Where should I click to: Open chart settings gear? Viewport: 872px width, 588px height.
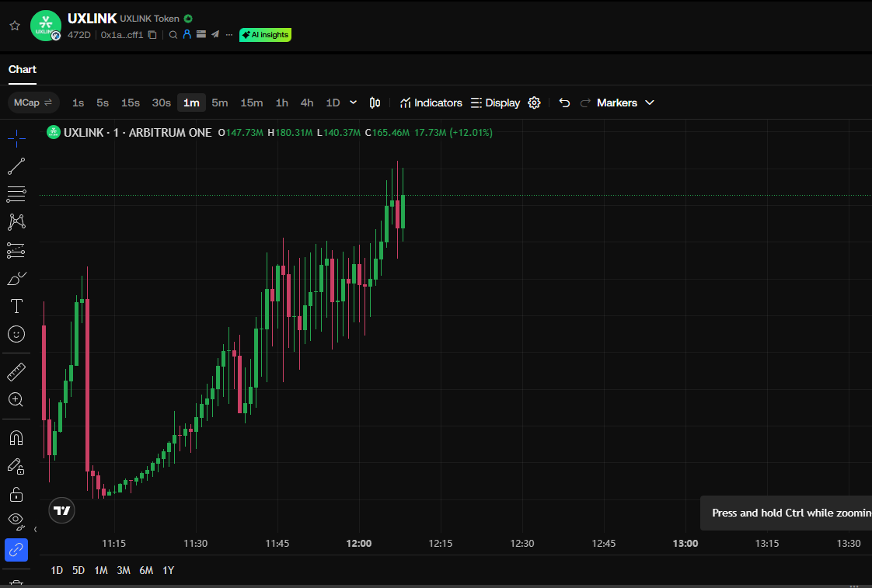point(534,103)
